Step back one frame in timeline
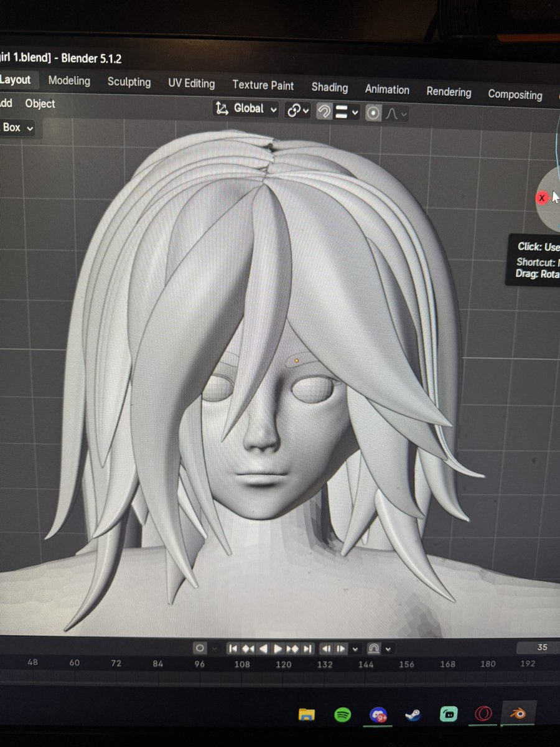560x747 pixels. tap(327, 649)
